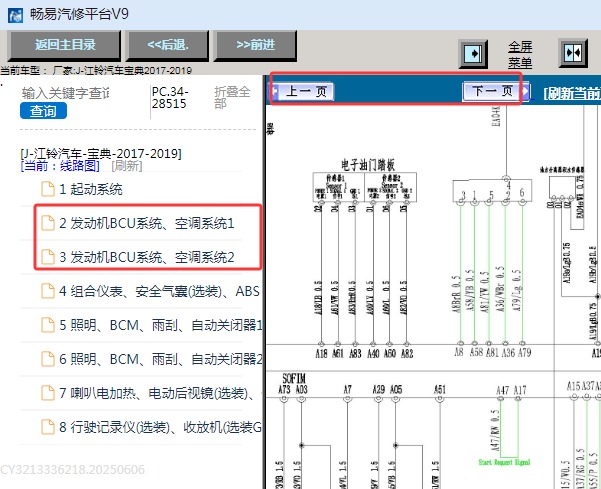
Task: Go back with <<后退 button
Action: click(168, 45)
